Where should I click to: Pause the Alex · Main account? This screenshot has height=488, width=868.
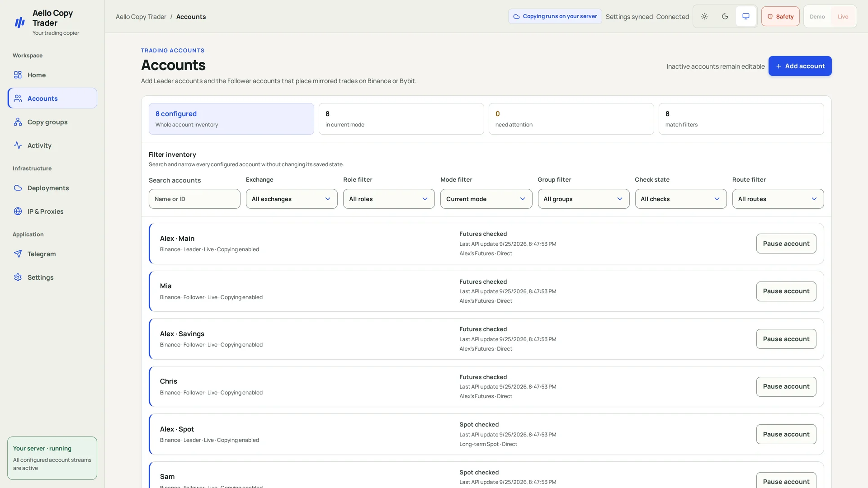[786, 244]
